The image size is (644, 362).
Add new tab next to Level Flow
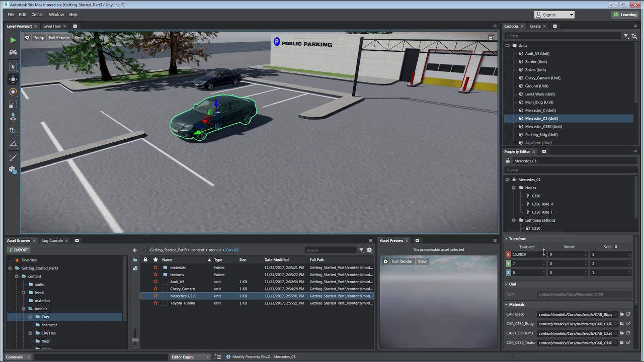coord(75,26)
